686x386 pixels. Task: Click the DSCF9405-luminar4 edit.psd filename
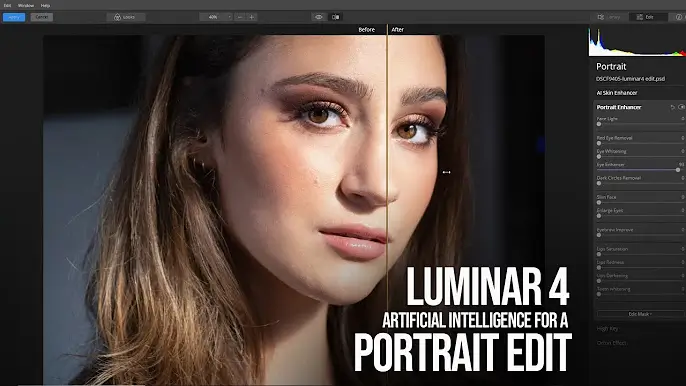pyautogui.click(x=630, y=79)
